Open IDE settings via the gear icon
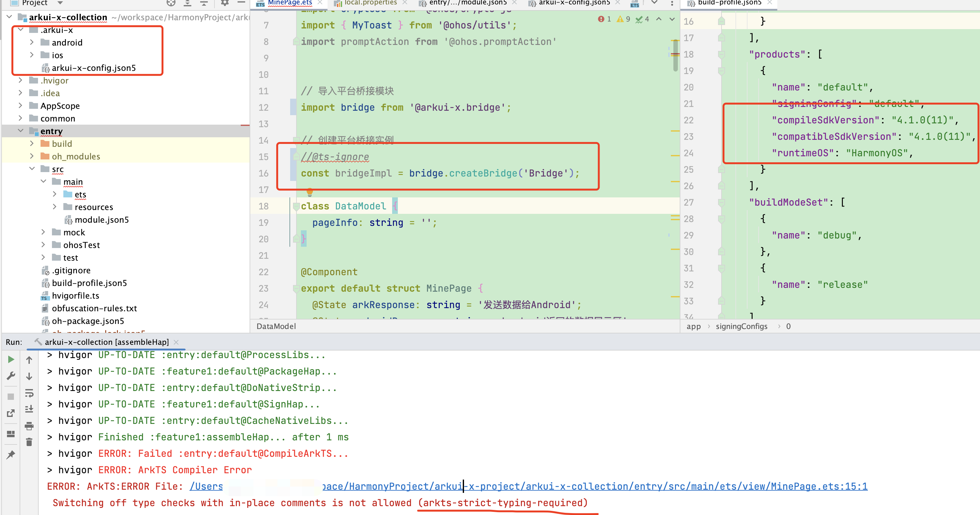980x515 pixels. tap(225, 3)
